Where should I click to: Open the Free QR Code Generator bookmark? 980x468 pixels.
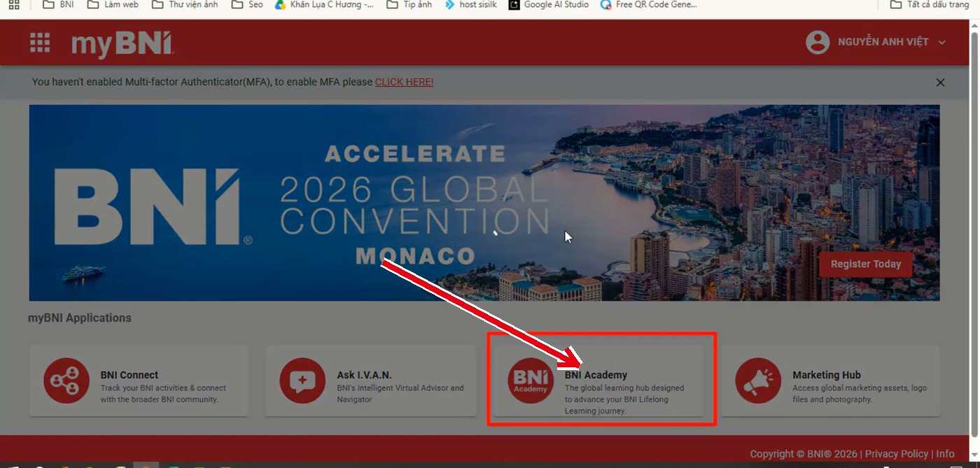click(649, 4)
